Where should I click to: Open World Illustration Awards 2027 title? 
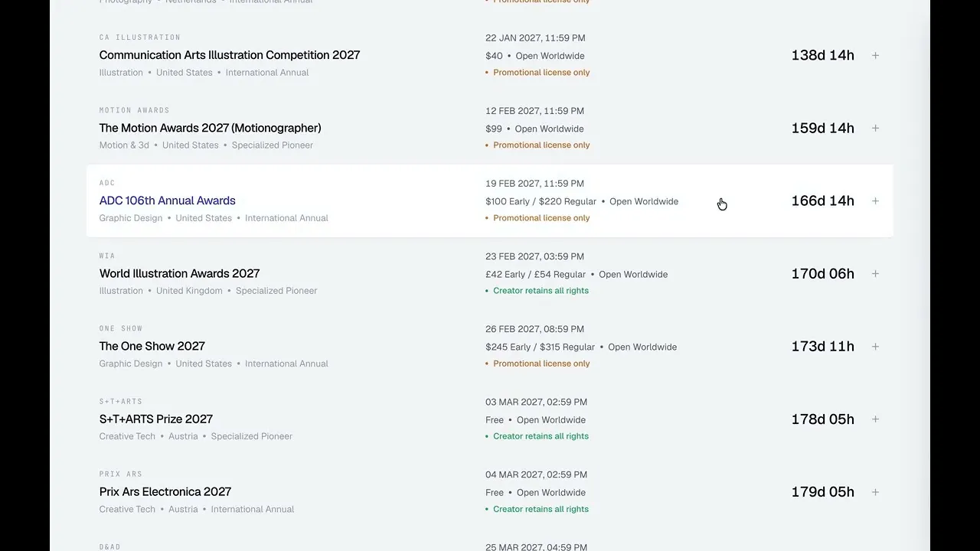coord(180,273)
